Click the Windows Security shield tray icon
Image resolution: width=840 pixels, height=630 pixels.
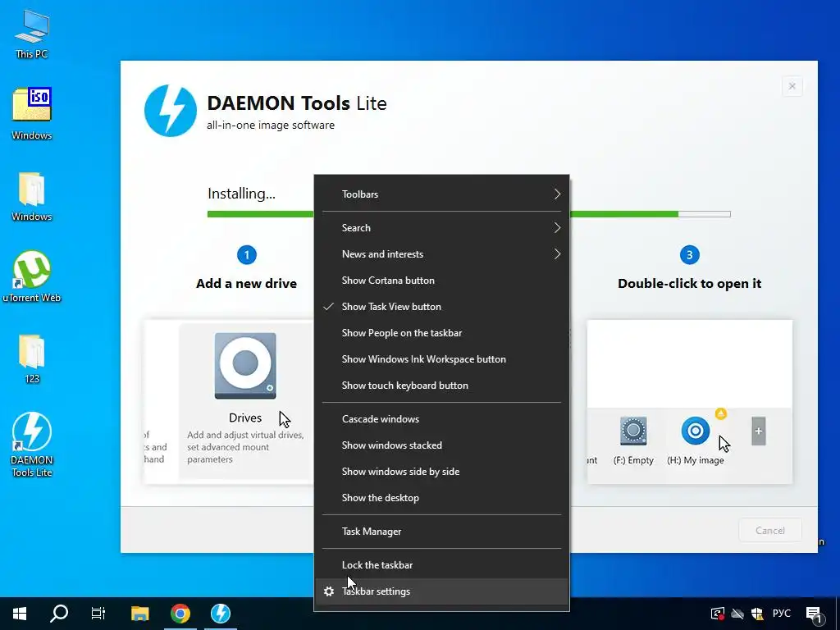(757, 614)
